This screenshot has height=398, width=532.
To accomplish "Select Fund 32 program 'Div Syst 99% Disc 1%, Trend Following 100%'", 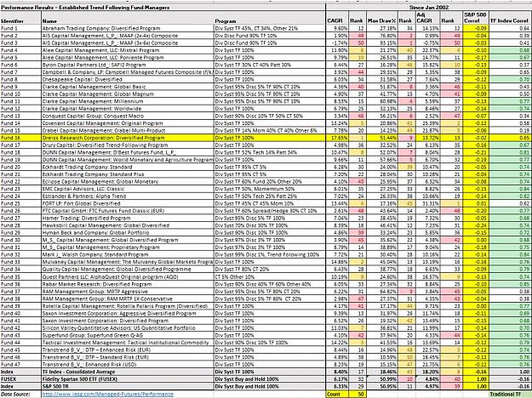I will 270,254.
